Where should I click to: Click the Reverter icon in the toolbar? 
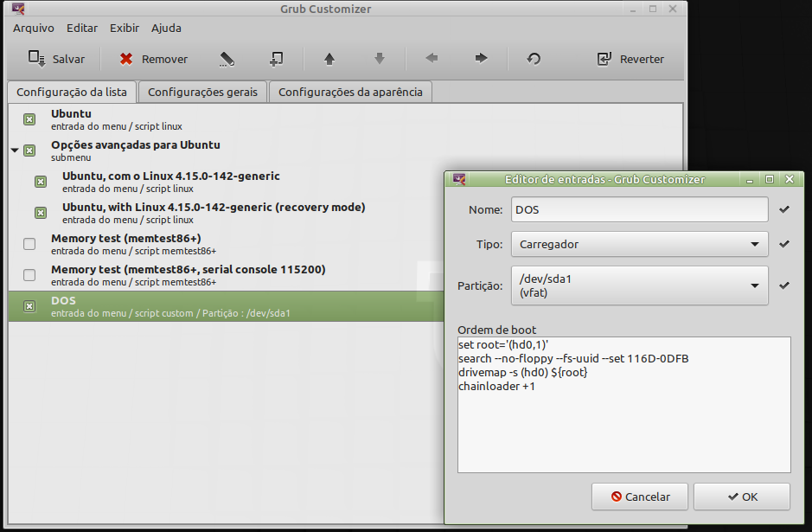click(x=604, y=59)
